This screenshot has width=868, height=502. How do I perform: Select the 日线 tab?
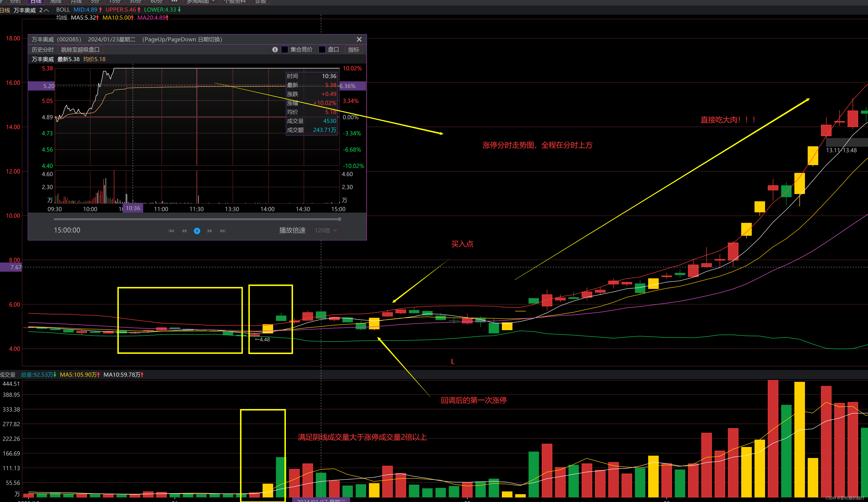(x=36, y=2)
